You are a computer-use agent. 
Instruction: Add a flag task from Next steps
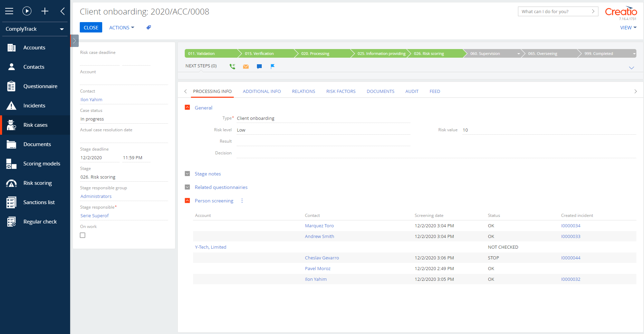(273, 66)
